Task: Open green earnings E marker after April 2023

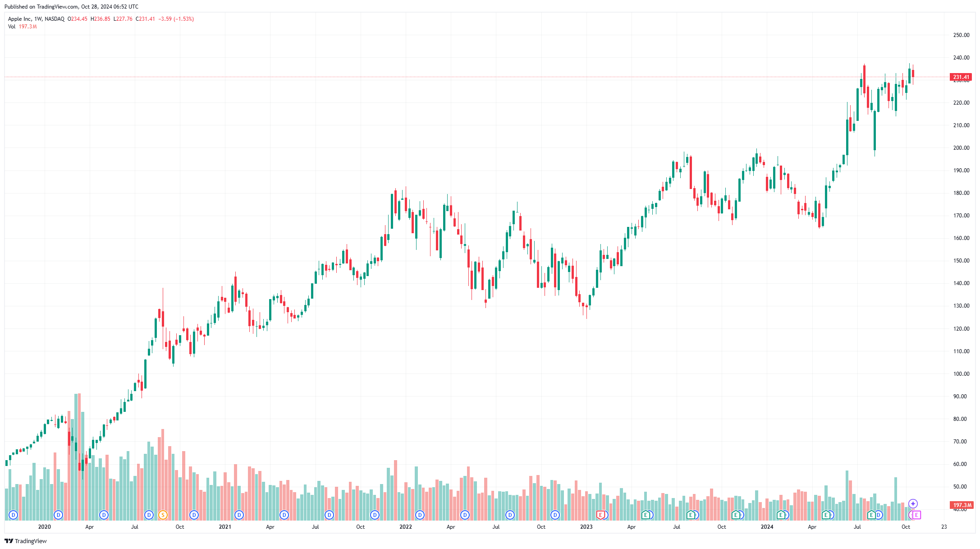Action: point(646,515)
